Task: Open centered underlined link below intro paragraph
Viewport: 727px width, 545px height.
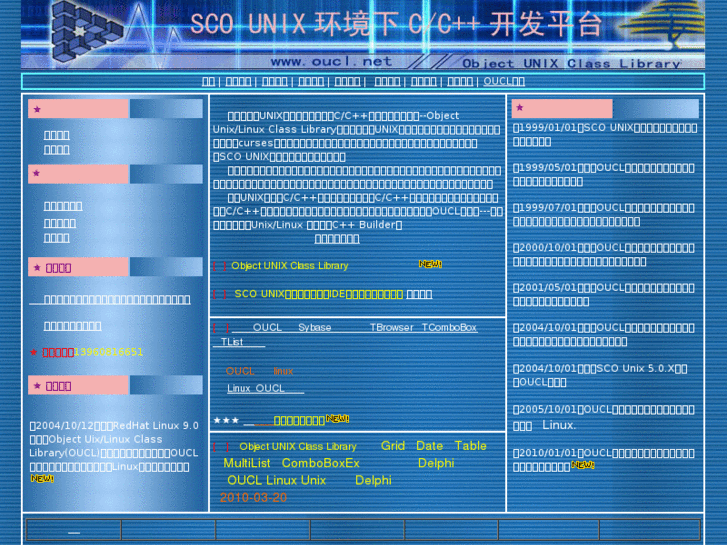Action: pyautogui.click(x=337, y=239)
